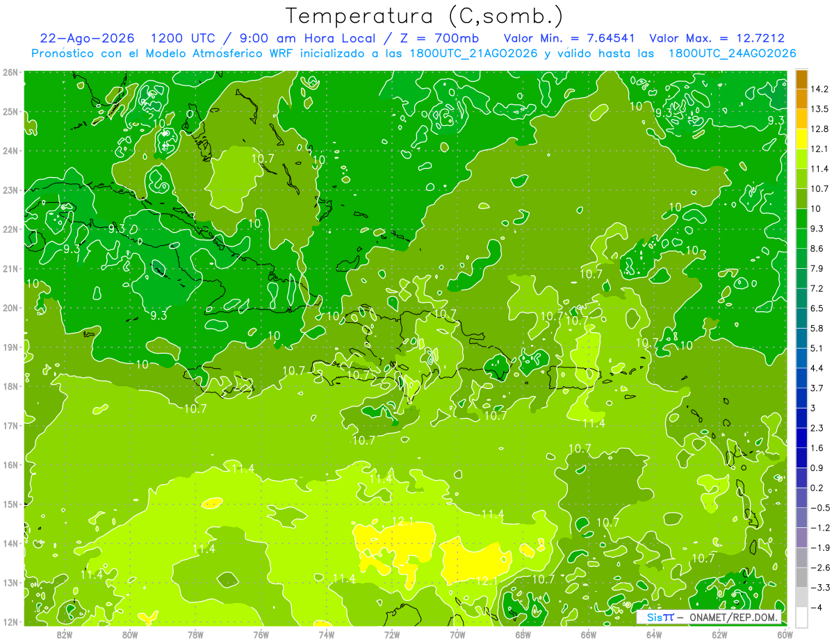The image size is (834, 644).
Task: Click longitude axis label "76W"
Action: 261,635
